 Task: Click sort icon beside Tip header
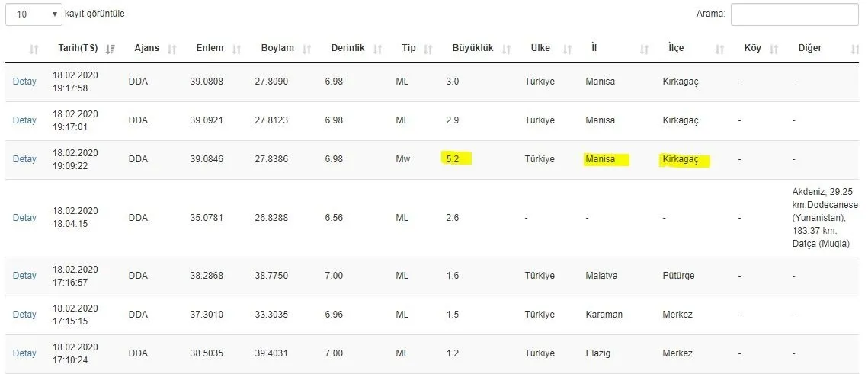[428, 50]
